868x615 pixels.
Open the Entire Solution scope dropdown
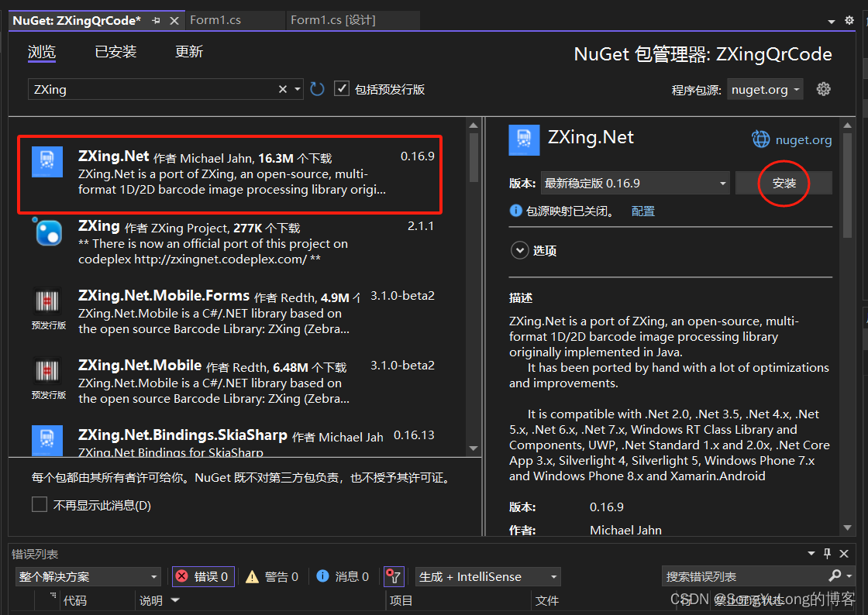tap(88, 577)
